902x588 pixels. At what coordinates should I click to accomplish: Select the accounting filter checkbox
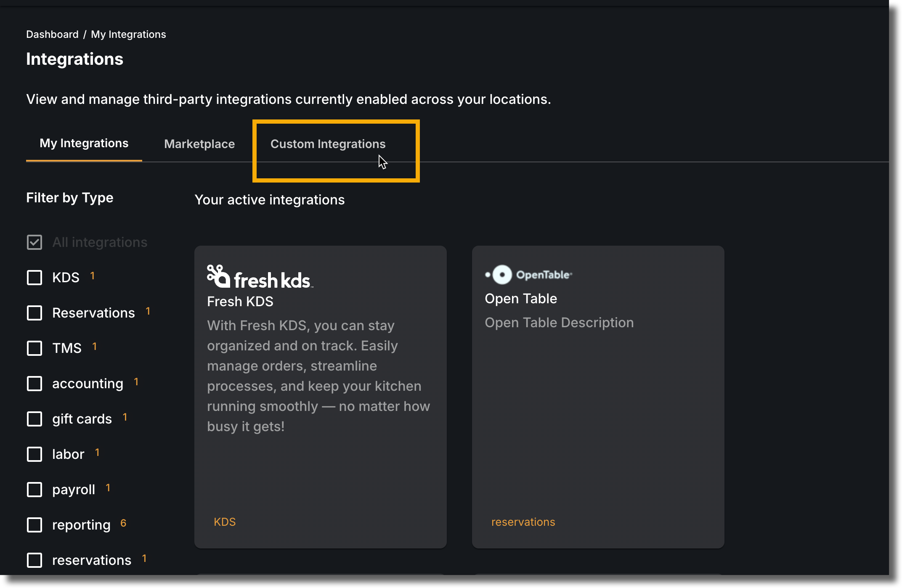point(34,384)
